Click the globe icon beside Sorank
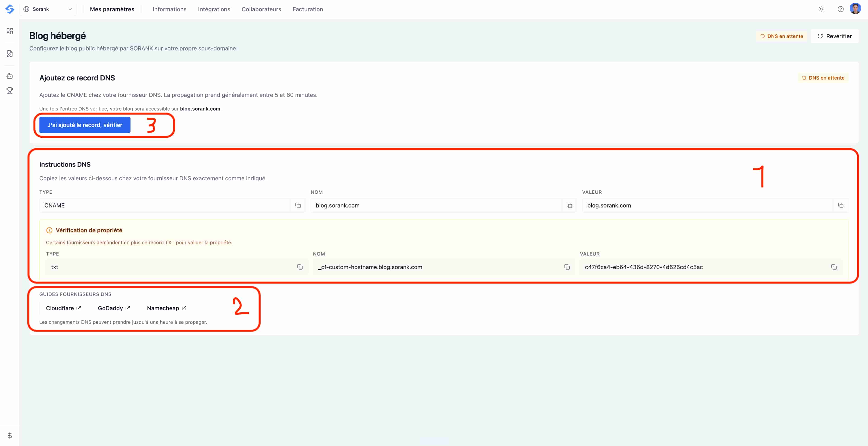The width and height of the screenshot is (868, 446). click(x=26, y=9)
